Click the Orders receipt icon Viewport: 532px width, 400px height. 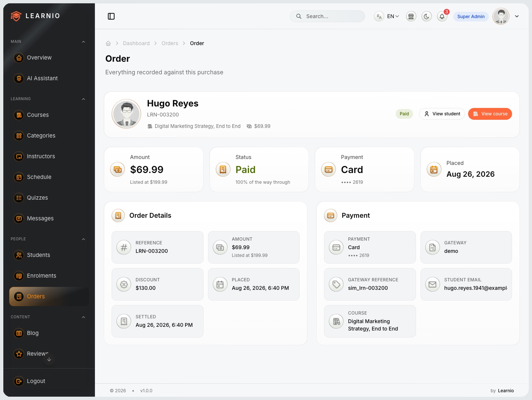coord(19,296)
